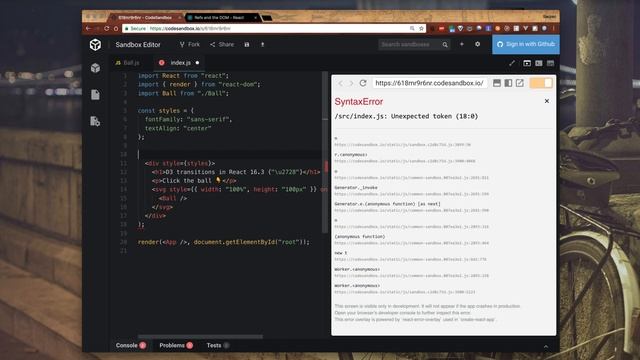Click the search magnifier icon
The width and height of the screenshot is (640, 360).
(445, 44)
